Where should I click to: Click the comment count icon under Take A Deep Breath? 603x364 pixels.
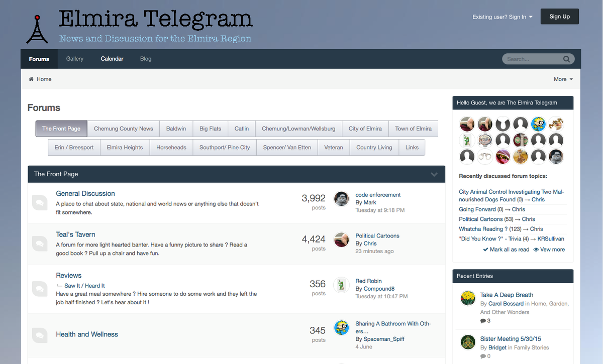(483, 321)
